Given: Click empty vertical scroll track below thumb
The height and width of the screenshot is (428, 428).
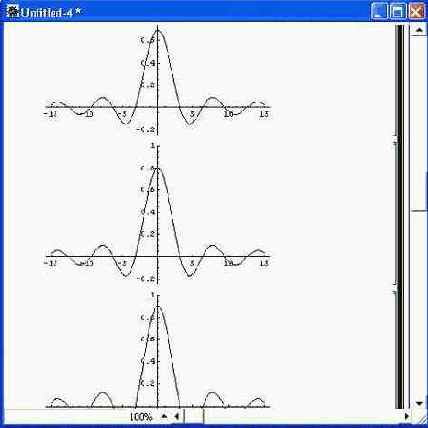Looking at the screenshot, I should tap(419, 303).
